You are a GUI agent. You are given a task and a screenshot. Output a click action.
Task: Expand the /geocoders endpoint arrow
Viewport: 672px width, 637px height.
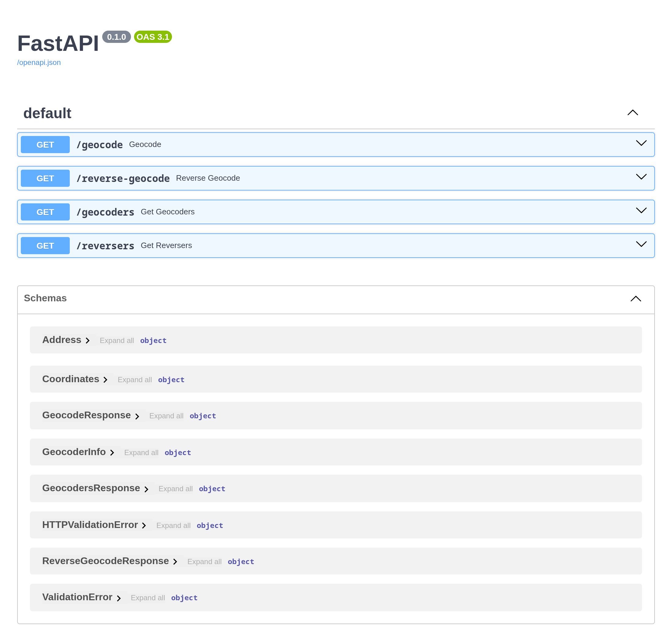pyautogui.click(x=641, y=210)
